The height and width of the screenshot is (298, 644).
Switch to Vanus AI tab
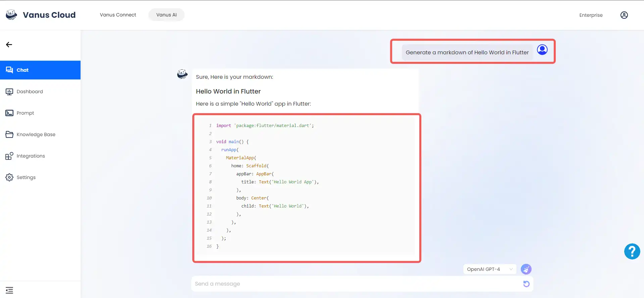[166, 15]
